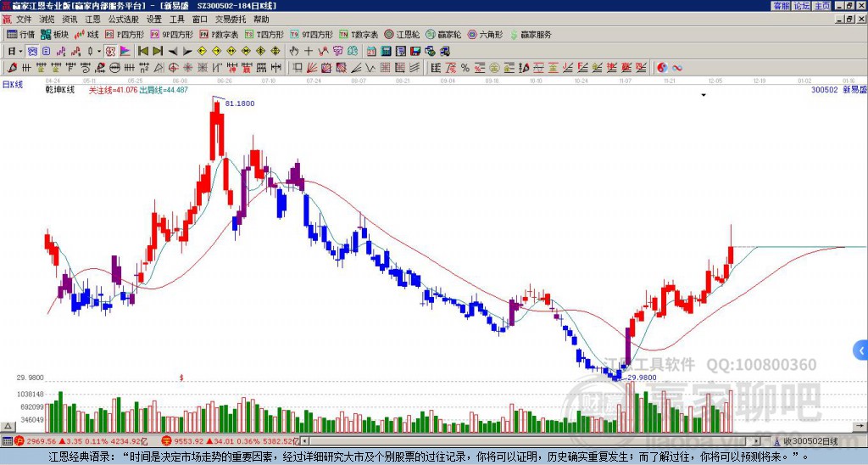
Task: Open the 帮助 menu
Action: tap(261, 20)
